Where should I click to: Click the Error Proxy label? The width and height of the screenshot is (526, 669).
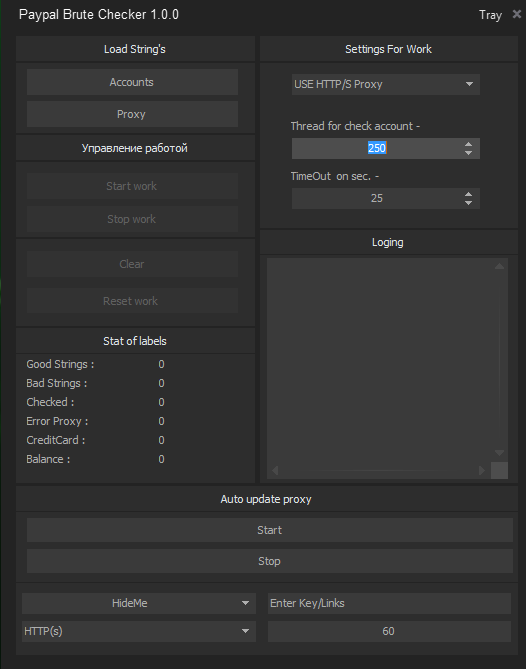click(x=57, y=421)
